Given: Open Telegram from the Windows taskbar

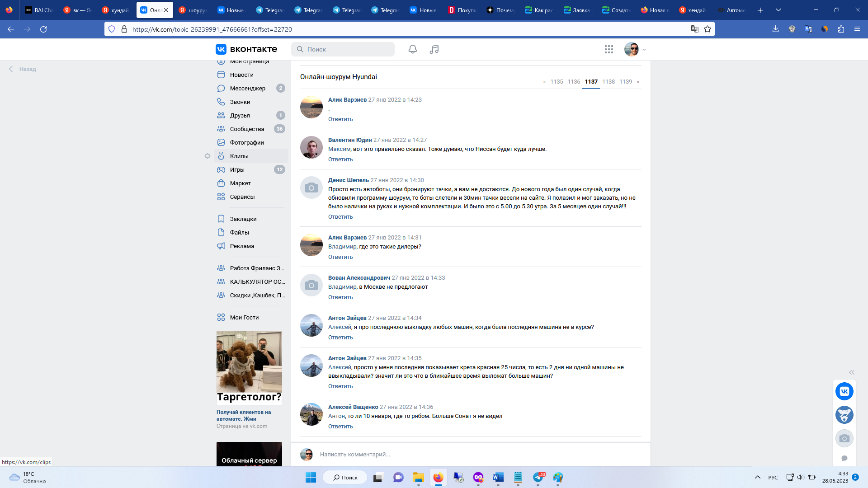Looking at the screenshot, I should tap(538, 477).
